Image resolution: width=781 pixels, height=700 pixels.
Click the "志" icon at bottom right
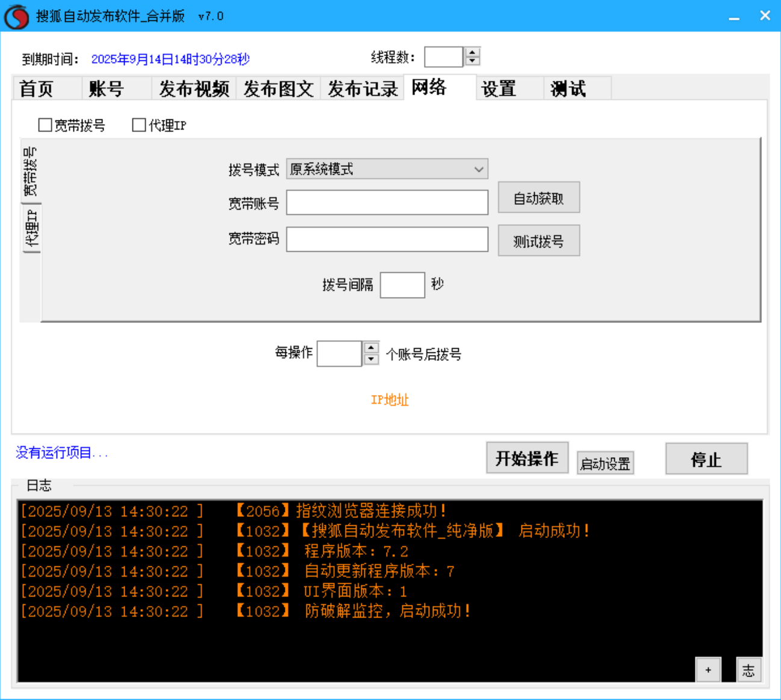click(x=748, y=670)
